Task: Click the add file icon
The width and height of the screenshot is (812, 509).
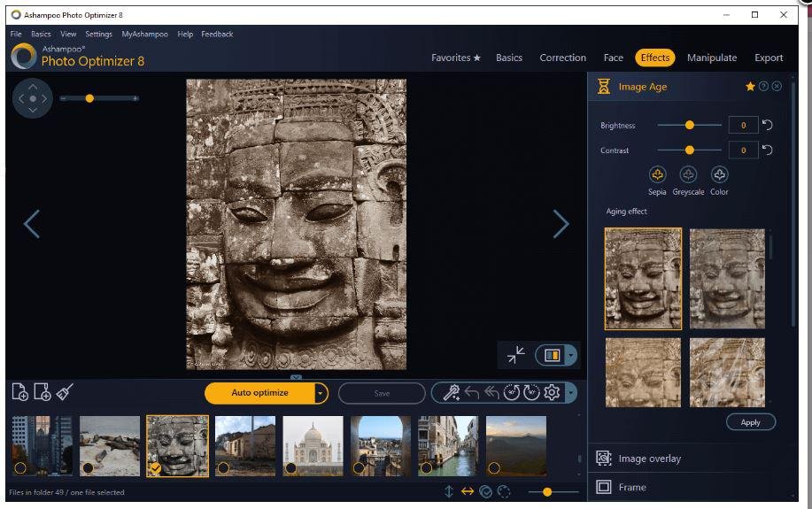Action: click(19, 392)
